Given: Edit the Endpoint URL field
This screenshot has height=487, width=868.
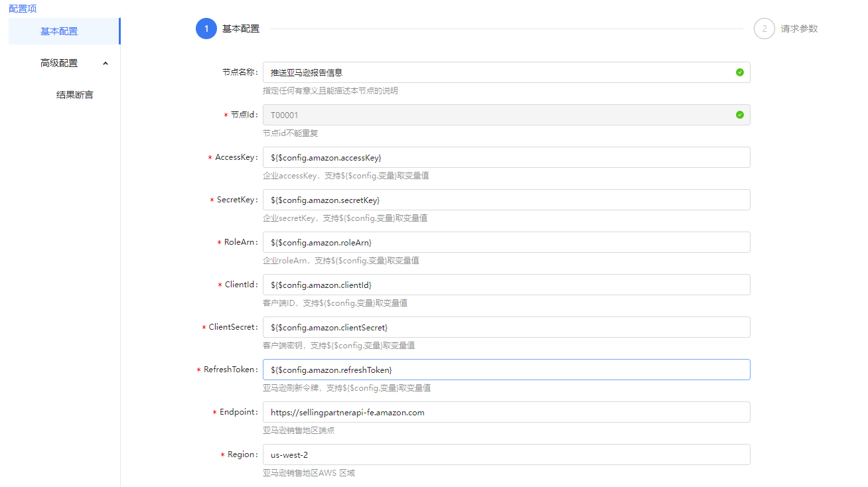Looking at the screenshot, I should tap(506, 412).
